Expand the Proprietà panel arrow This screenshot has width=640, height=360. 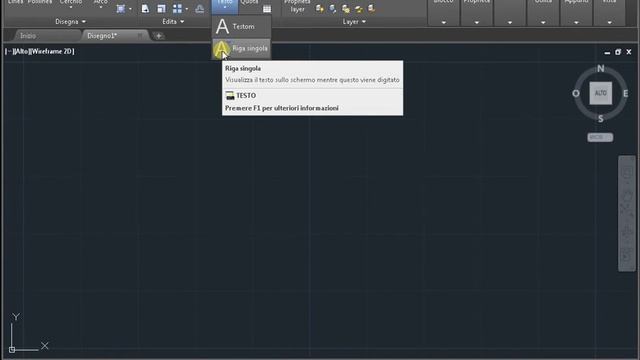(477, 22)
